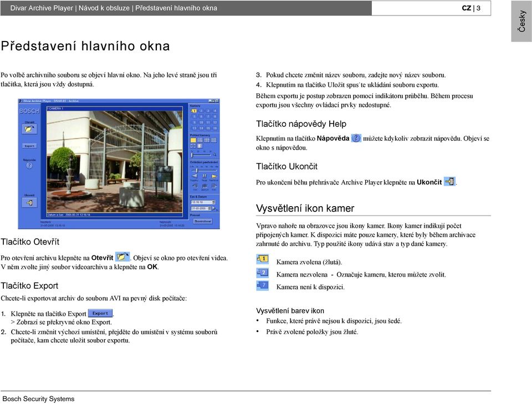This screenshot has width=532, height=404.
Task: Click the inline Nápověda help icon in the text
Action: click(x=356, y=138)
